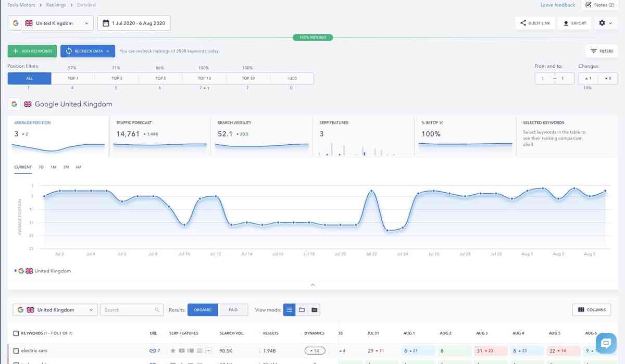The height and width of the screenshot is (364, 625).
Task: Tick the electric cars keyword checkbox
Action: click(x=16, y=351)
